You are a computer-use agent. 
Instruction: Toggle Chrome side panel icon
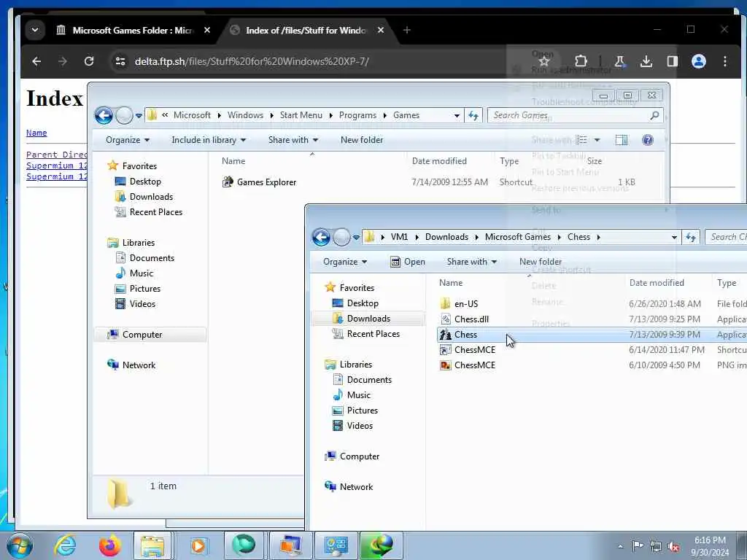pos(672,61)
